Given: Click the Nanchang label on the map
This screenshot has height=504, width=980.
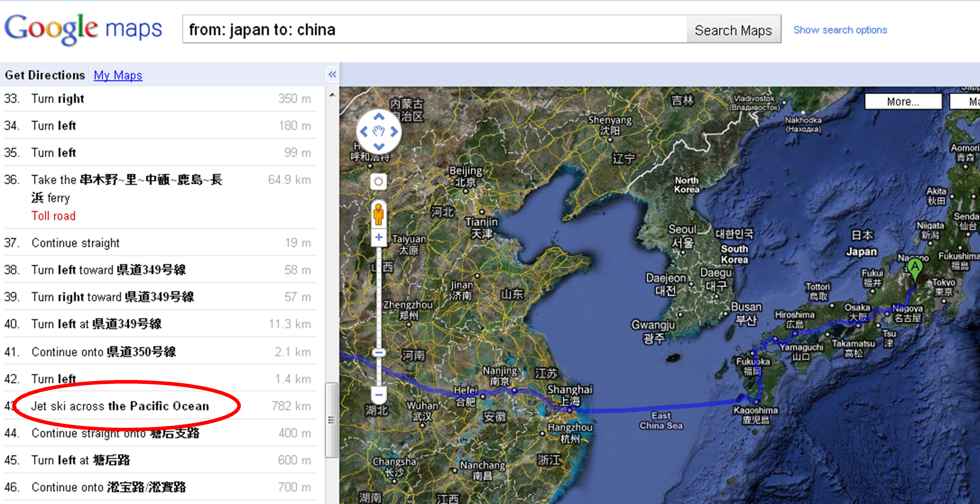Looking at the screenshot, I should 482,471.
